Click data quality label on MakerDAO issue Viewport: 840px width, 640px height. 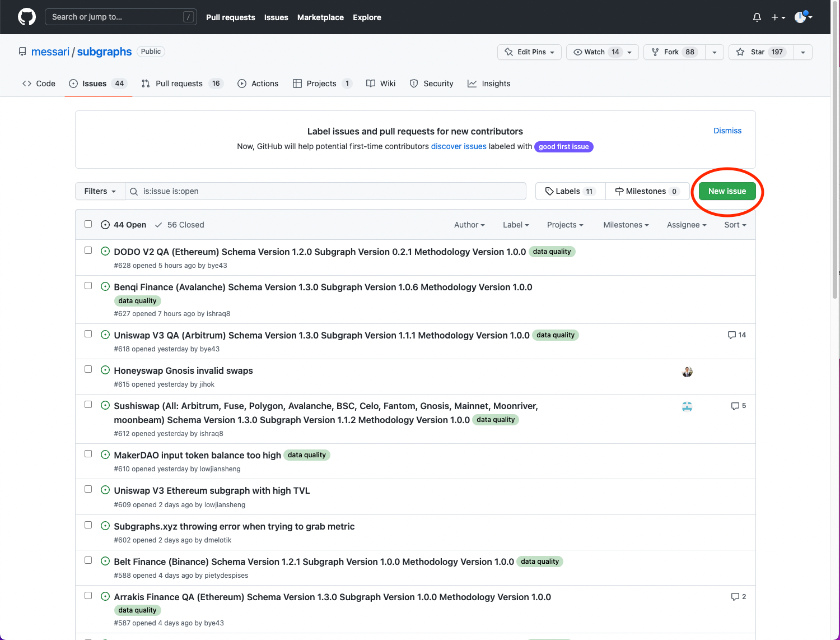pos(307,455)
